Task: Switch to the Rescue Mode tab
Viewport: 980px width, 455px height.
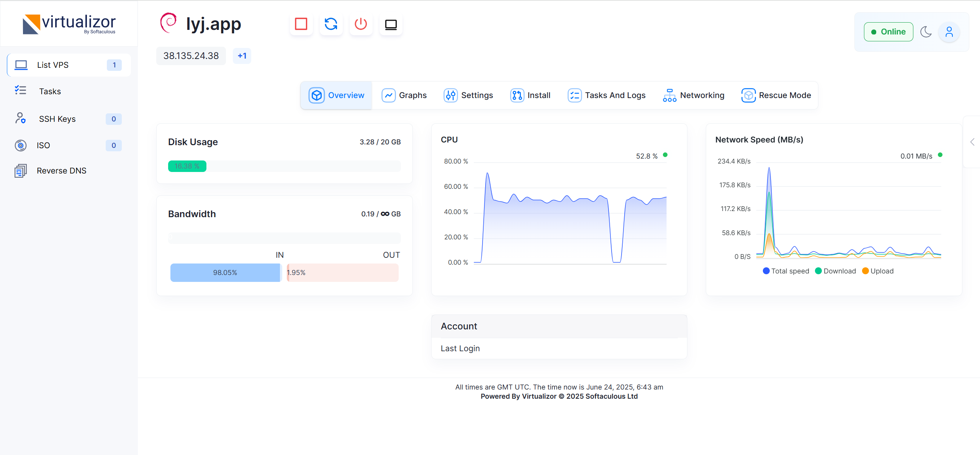Action: [x=776, y=95]
